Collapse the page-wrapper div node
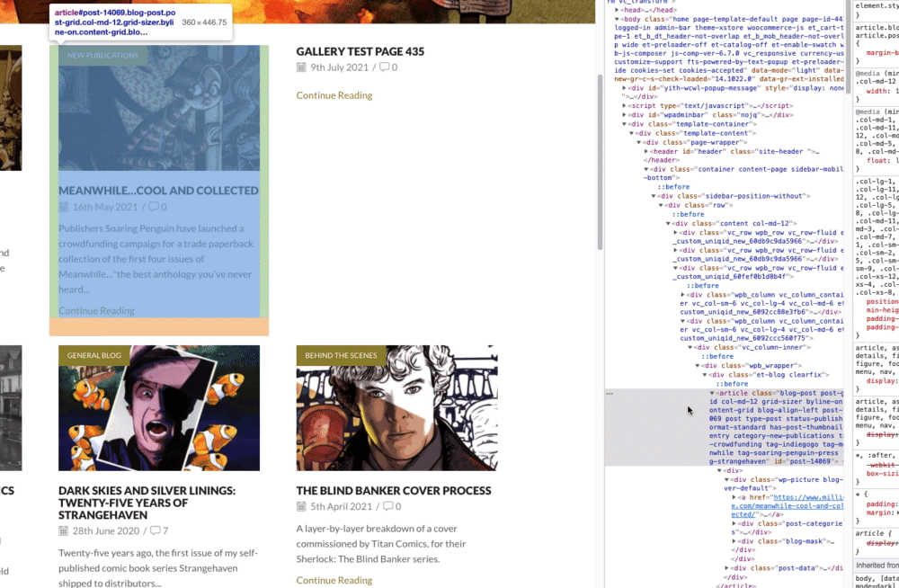 pyautogui.click(x=638, y=142)
